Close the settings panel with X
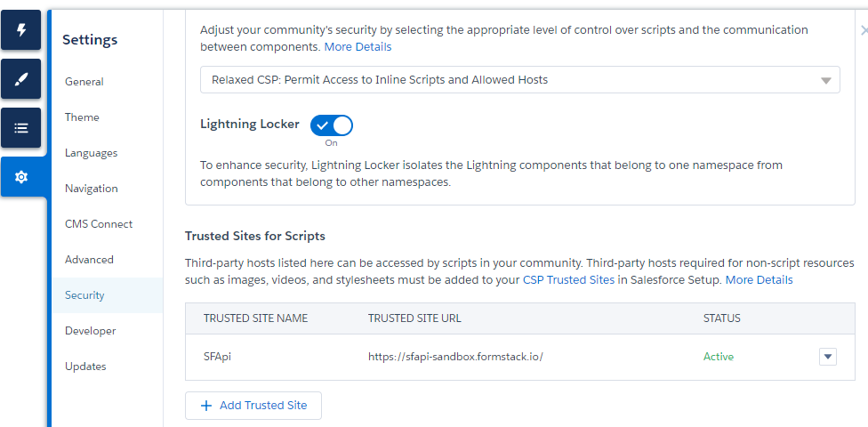Screen dimensions: 868x427 pyautogui.click(x=864, y=30)
